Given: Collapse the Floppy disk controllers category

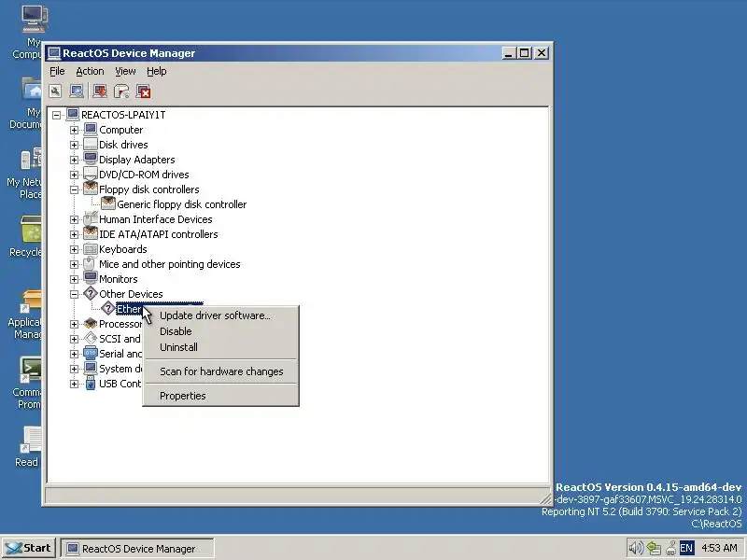Looking at the screenshot, I should point(75,189).
